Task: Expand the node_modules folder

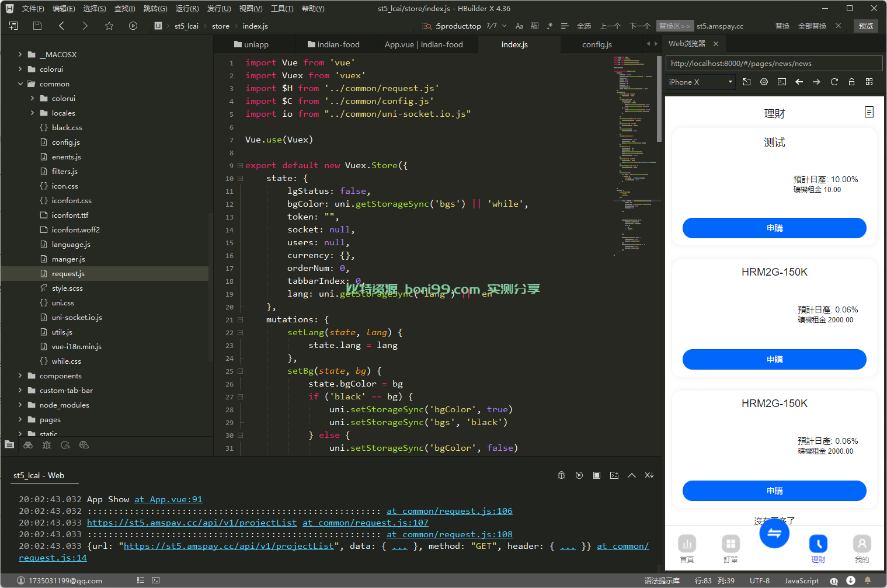Action: click(x=20, y=405)
